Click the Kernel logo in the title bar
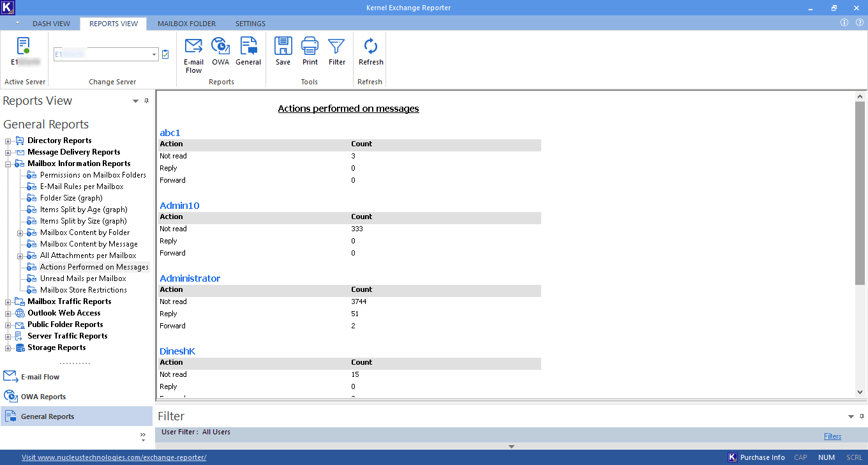Viewport: 868px width, 465px height. pos(7,8)
